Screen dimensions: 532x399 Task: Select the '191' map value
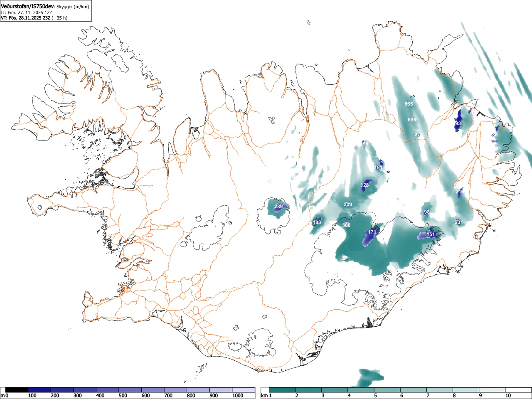[x=378, y=168]
